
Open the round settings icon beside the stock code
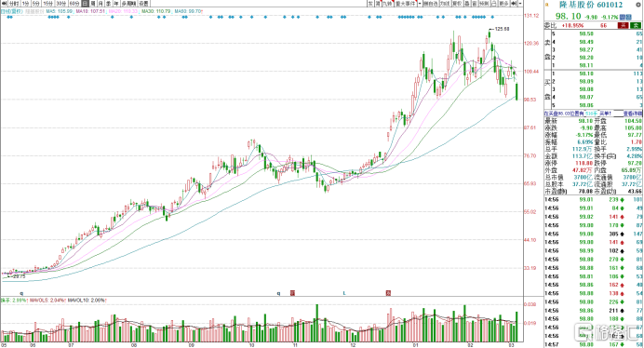638,5
